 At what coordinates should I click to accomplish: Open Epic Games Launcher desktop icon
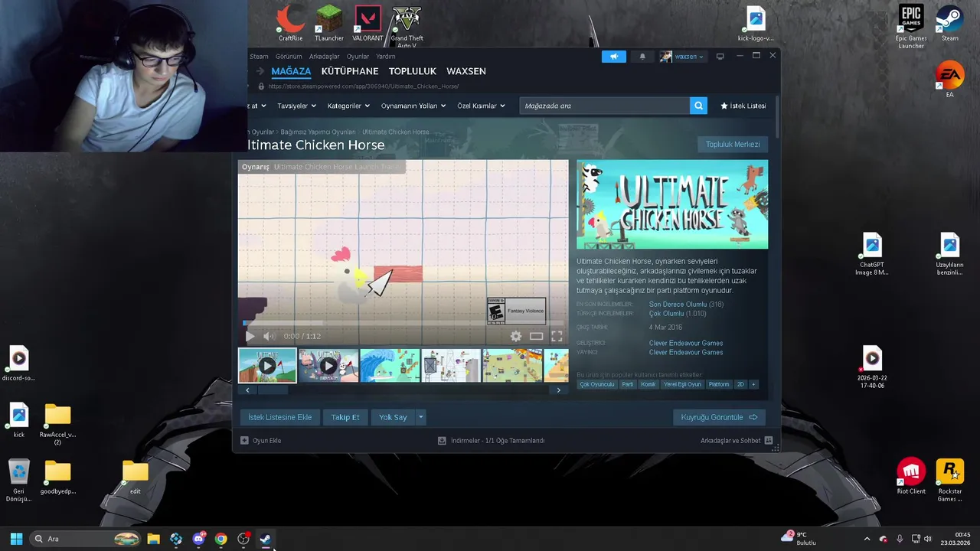click(911, 26)
